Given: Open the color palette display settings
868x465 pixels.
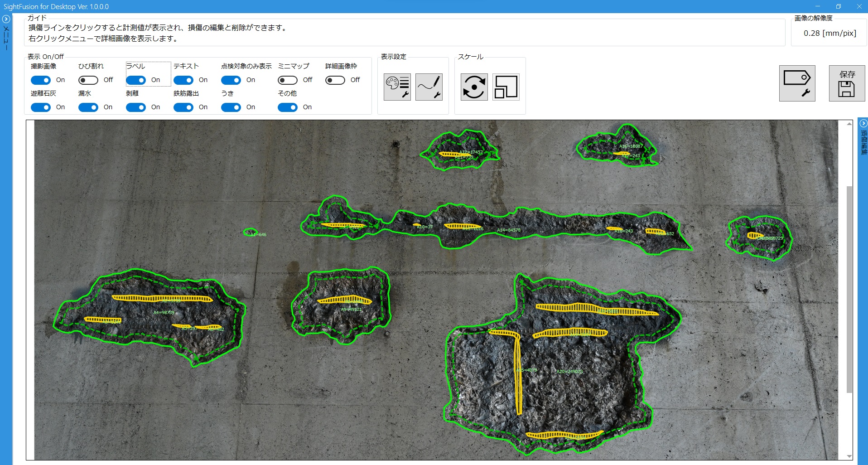Looking at the screenshot, I should click(397, 87).
